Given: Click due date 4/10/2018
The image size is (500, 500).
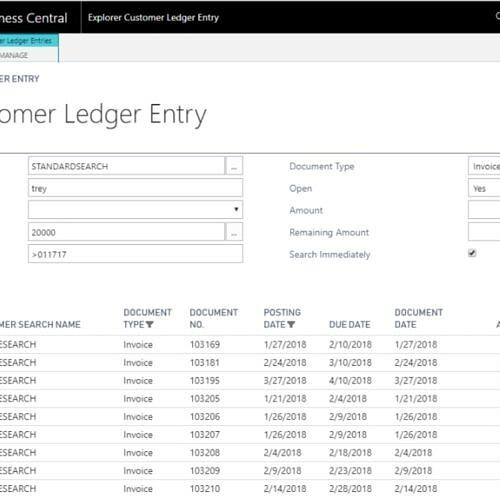Looking at the screenshot, I should tap(350, 380).
